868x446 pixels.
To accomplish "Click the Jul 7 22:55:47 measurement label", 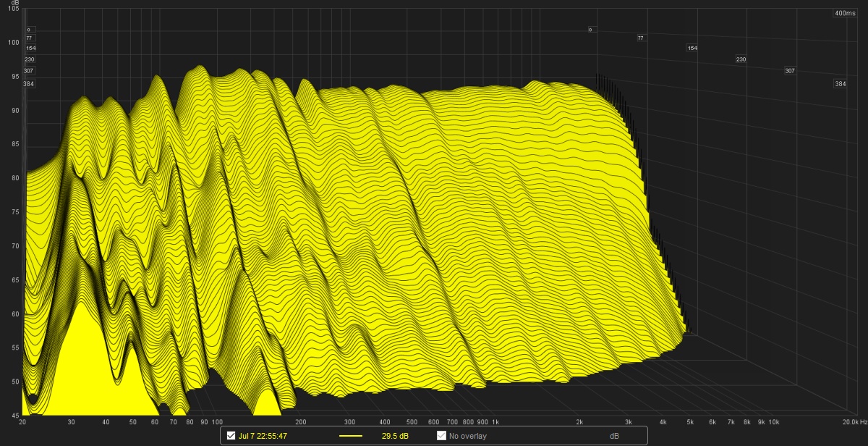I will coord(263,436).
